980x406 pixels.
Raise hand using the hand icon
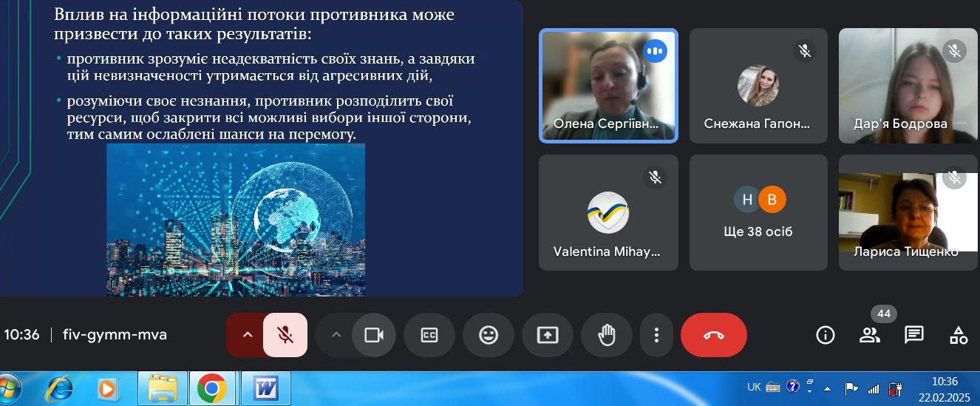[x=607, y=335]
